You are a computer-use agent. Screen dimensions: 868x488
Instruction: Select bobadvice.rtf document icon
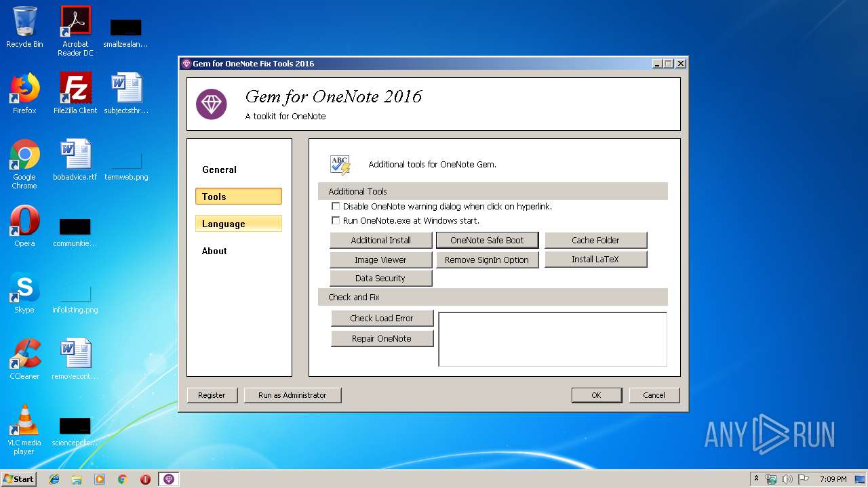coord(75,160)
